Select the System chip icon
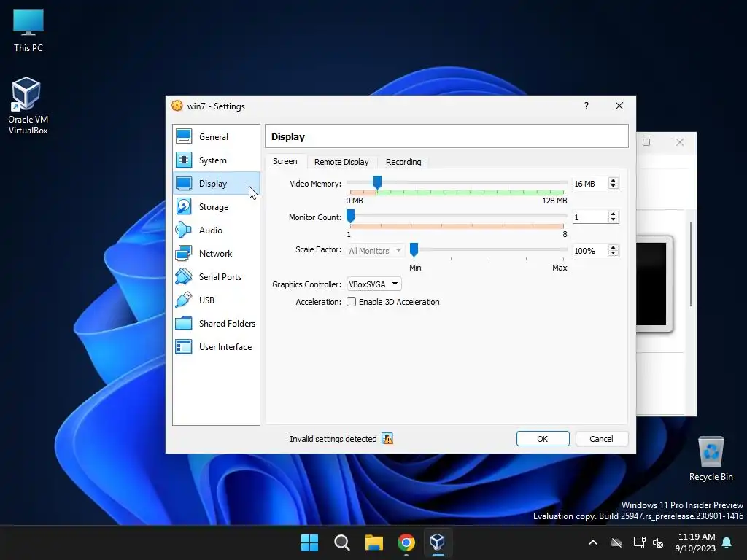Viewport: 747px width, 560px height. 183,160
